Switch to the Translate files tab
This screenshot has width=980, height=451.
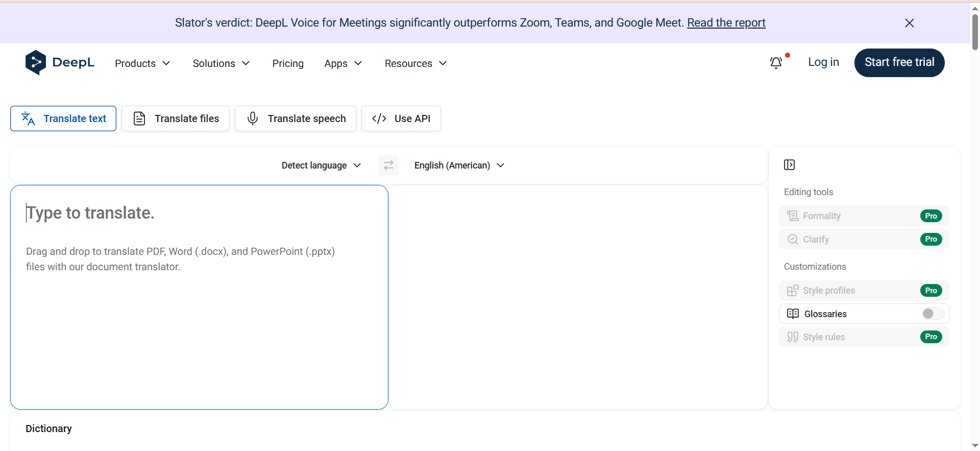[x=176, y=118]
